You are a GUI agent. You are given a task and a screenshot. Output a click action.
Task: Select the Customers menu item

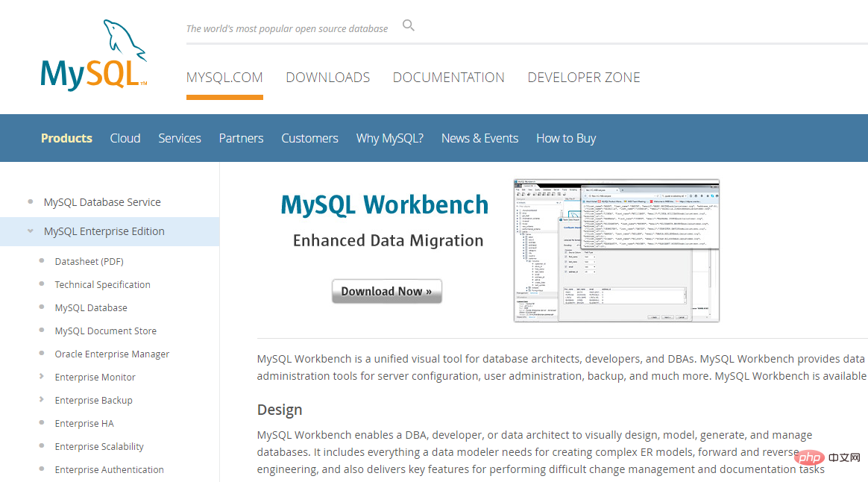309,138
